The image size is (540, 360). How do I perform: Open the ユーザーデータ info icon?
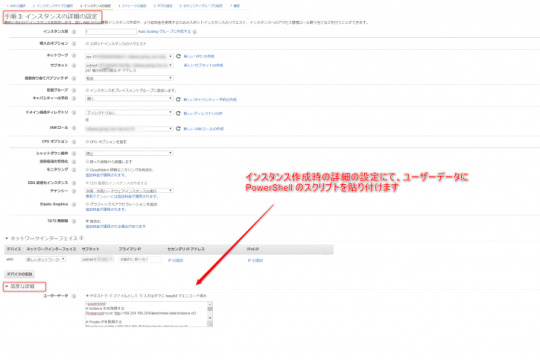tap(74, 296)
